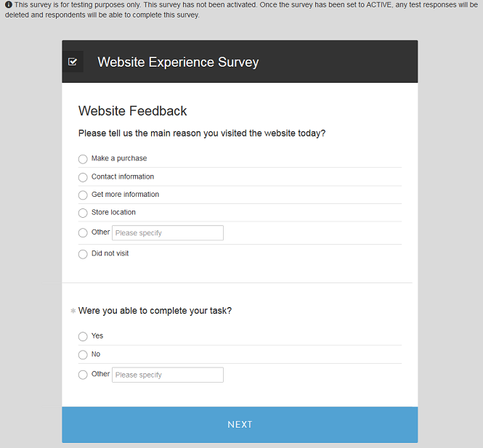Click the blue NEXT button
The width and height of the screenshot is (483, 448).
tap(240, 425)
